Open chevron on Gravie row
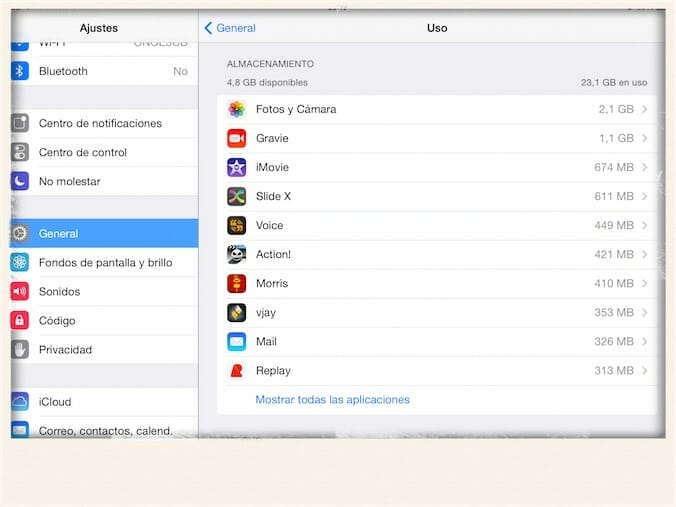Viewport: 676px width, 507px height. (645, 138)
